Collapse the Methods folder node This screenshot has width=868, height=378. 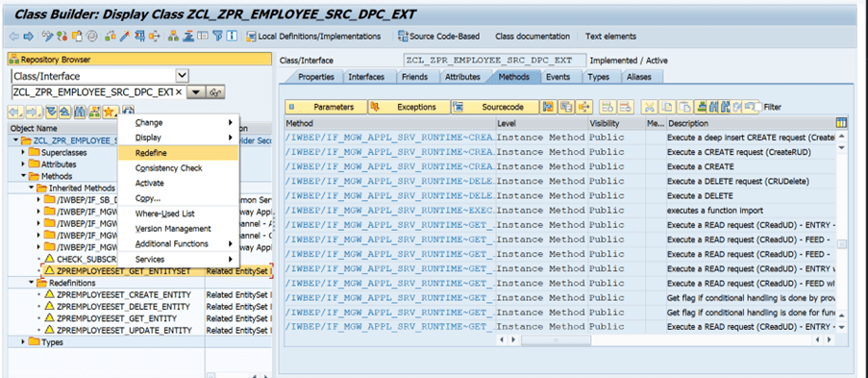(x=24, y=176)
